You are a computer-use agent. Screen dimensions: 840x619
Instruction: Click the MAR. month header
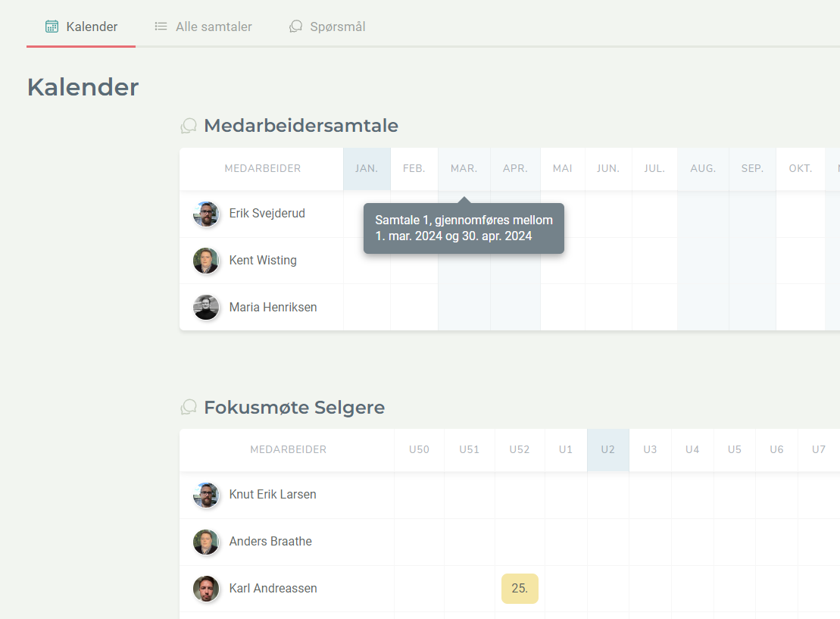[x=464, y=169]
